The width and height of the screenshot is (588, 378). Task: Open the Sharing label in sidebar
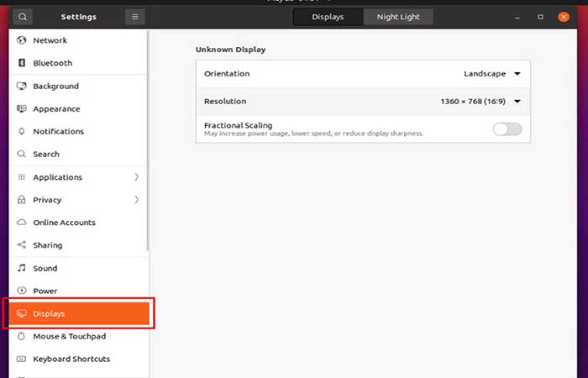click(x=48, y=245)
